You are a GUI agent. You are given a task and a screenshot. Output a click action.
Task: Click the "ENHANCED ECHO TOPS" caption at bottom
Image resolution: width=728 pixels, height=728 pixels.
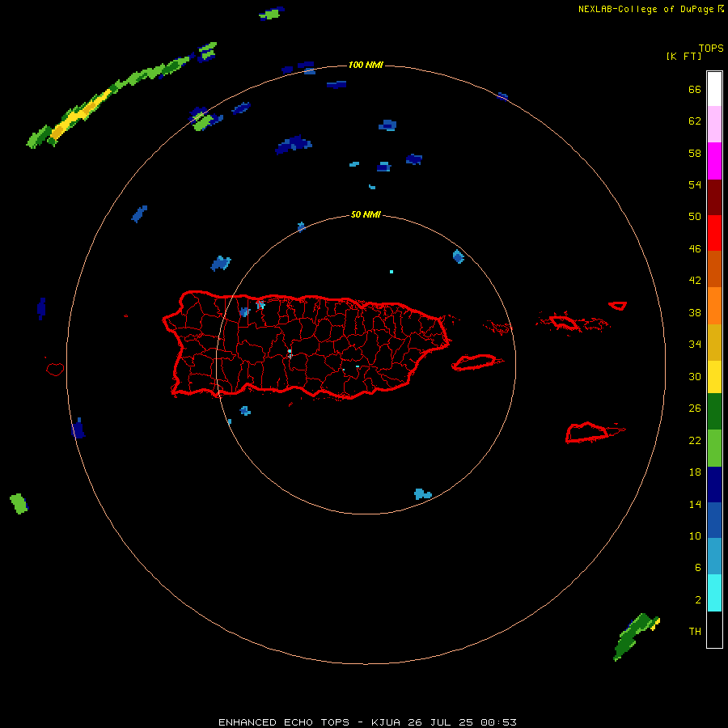[x=284, y=722]
